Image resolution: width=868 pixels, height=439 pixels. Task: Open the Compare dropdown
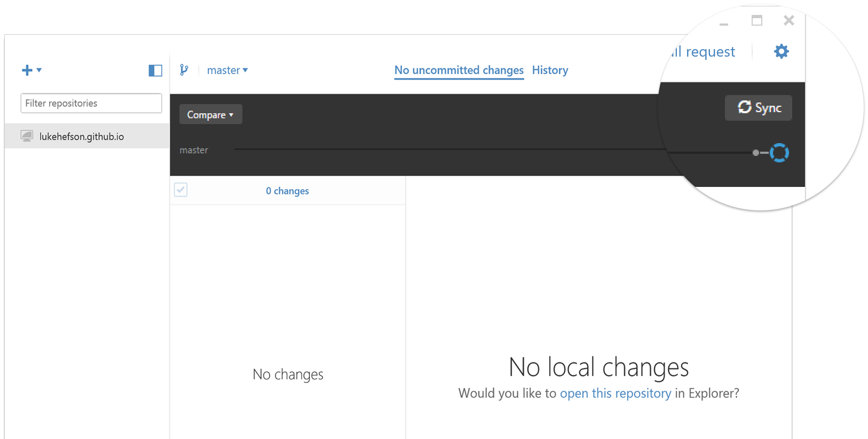(x=210, y=114)
